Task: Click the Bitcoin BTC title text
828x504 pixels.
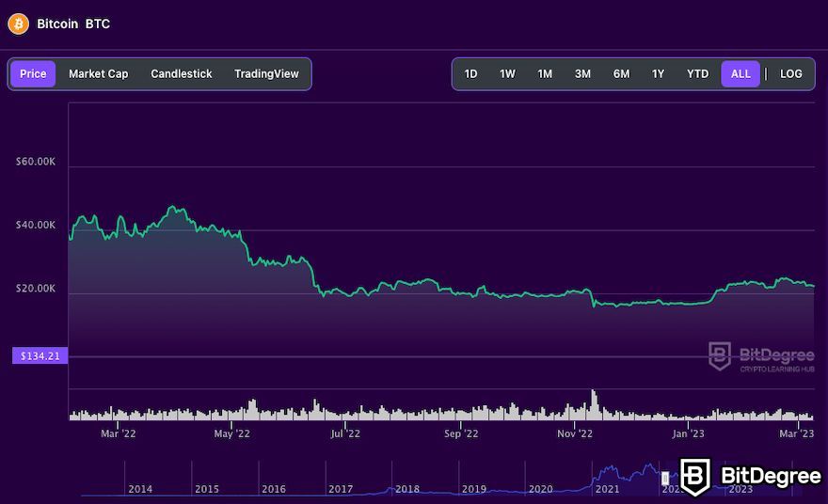Action: point(73,24)
